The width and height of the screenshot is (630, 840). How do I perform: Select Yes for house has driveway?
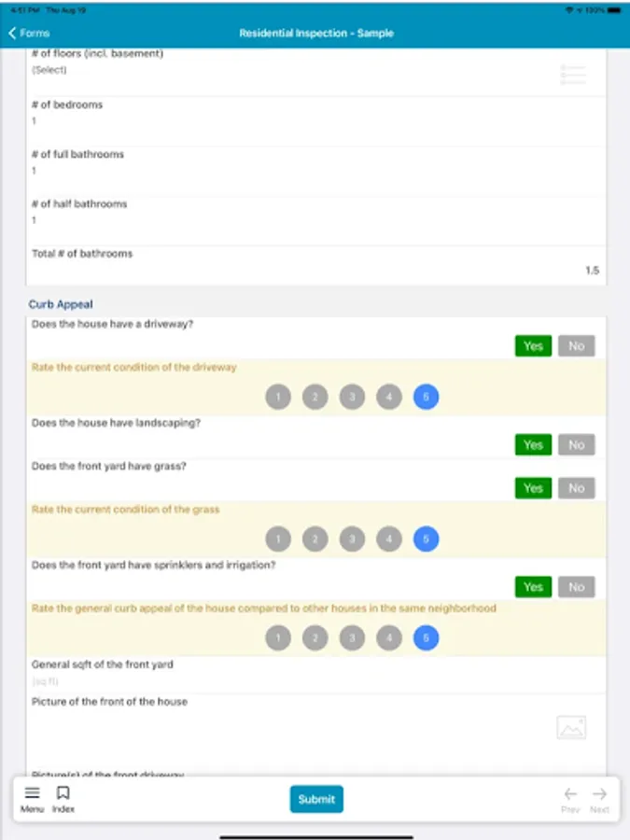coord(533,346)
